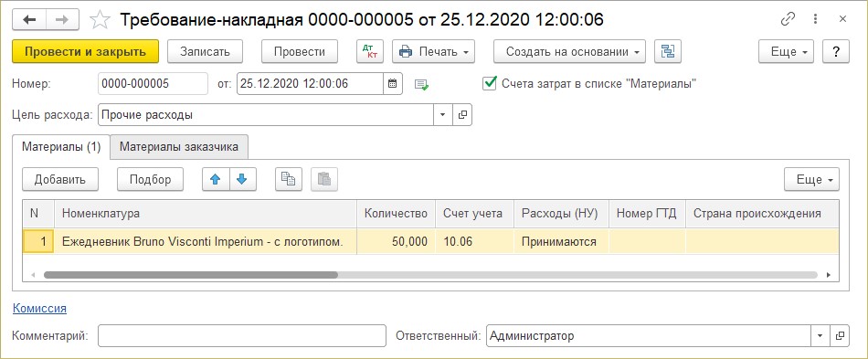This screenshot has height=359, width=868.
Task: Click Провести и закрыть button
Action: tap(85, 51)
